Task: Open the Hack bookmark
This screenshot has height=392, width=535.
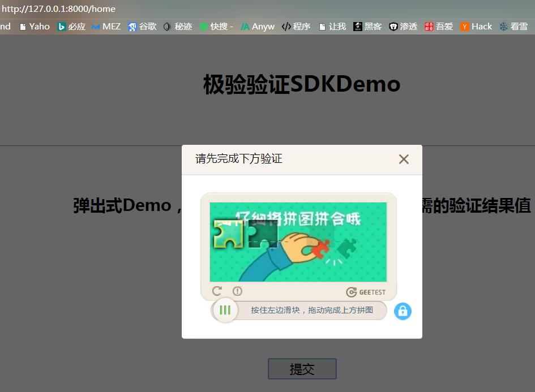Action: point(476,27)
